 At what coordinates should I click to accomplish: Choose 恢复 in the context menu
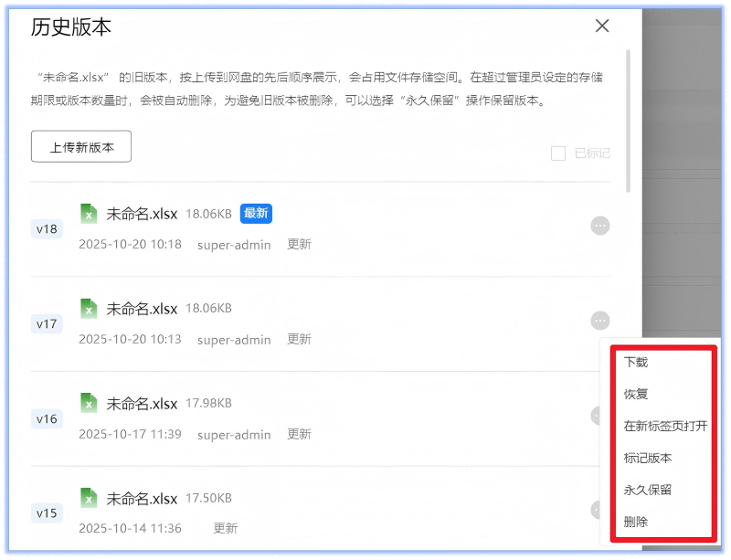[x=636, y=394]
